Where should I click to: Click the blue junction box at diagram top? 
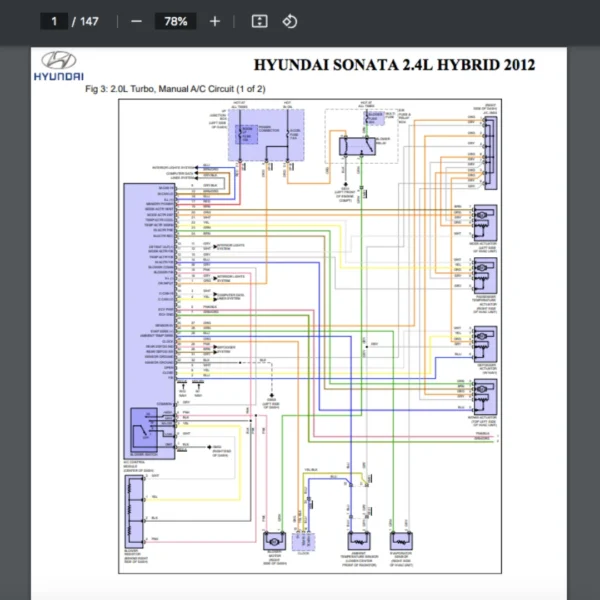coord(264,135)
